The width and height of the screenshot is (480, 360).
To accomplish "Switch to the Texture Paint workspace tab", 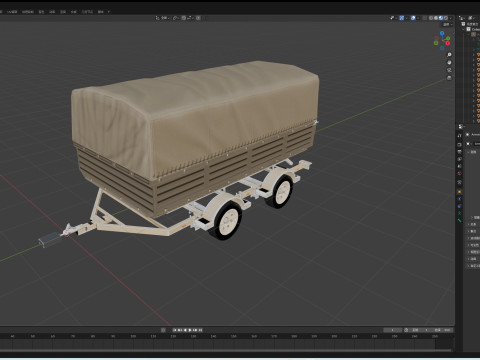I will [x=28, y=12].
